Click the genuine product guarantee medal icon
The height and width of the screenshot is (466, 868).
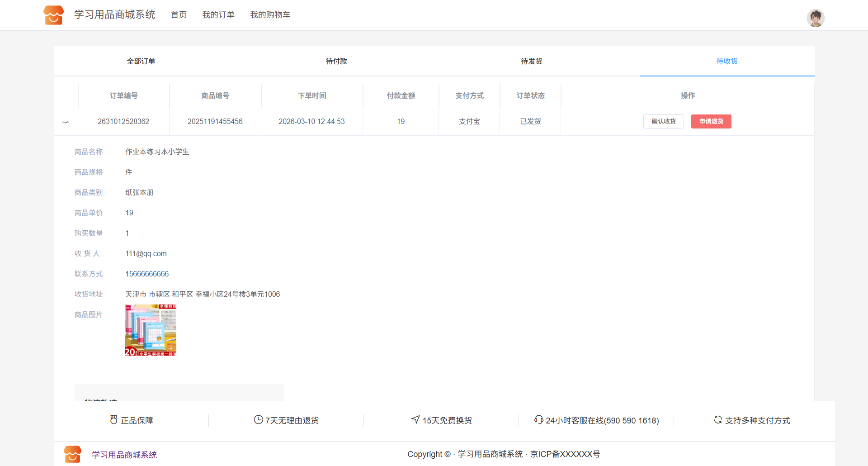113,420
